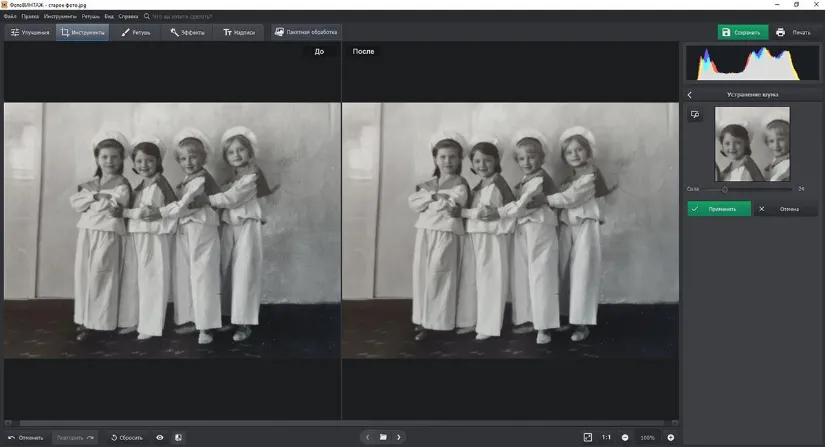Image resolution: width=825 pixels, height=447 pixels.
Task: Go to next photo arrow
Action: (x=399, y=437)
